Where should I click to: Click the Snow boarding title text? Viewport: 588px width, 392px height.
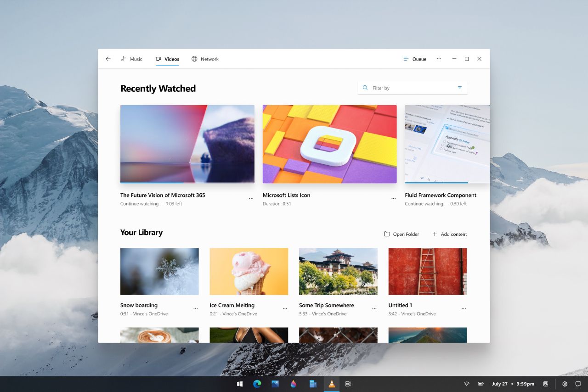pyautogui.click(x=139, y=305)
